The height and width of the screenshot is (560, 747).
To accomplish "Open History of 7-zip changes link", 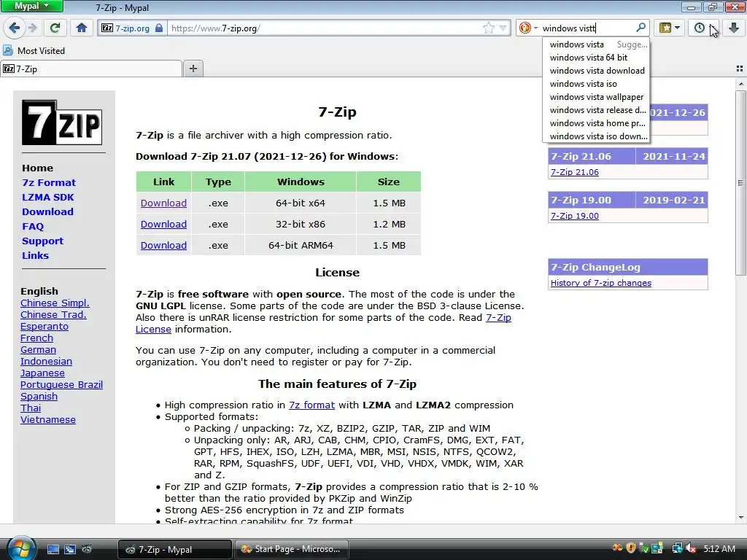I will pos(601,283).
